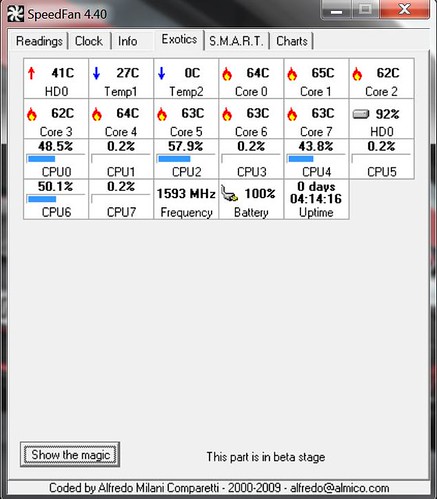Click the flame icon for Core 4
Screen dimensions: 437x499
click(97, 114)
